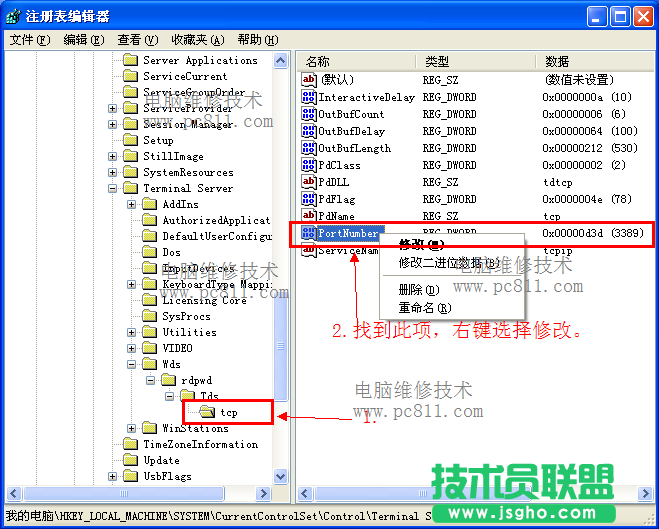Viewport: 659px width, 529px height.
Task: Open the 文件 menu
Action: (x=29, y=40)
